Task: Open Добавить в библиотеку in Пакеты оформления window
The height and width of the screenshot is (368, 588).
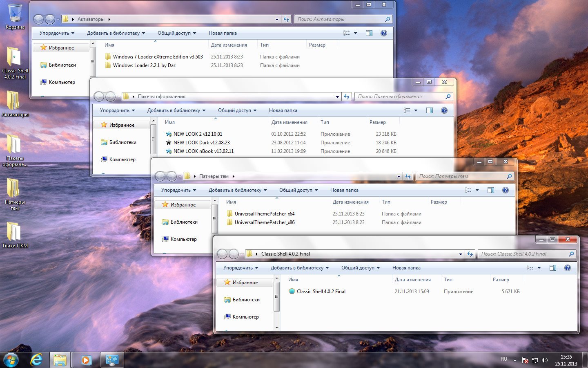Action: coord(176,110)
